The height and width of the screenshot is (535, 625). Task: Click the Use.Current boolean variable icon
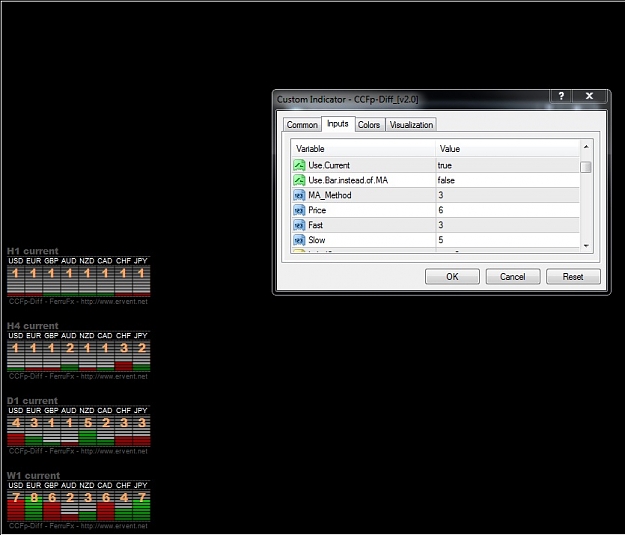pyautogui.click(x=299, y=165)
